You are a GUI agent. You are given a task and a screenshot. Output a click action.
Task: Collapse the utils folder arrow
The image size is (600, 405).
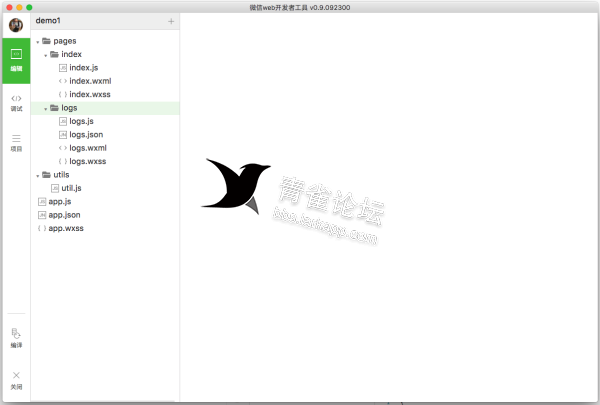pyautogui.click(x=38, y=176)
